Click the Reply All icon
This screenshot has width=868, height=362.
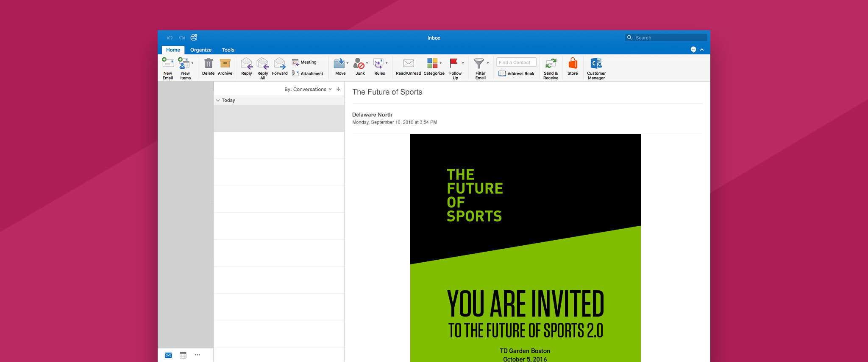(x=263, y=64)
